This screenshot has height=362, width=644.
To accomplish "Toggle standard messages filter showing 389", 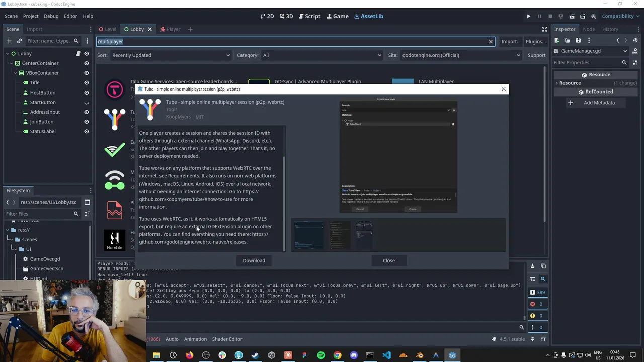I will pyautogui.click(x=537, y=292).
